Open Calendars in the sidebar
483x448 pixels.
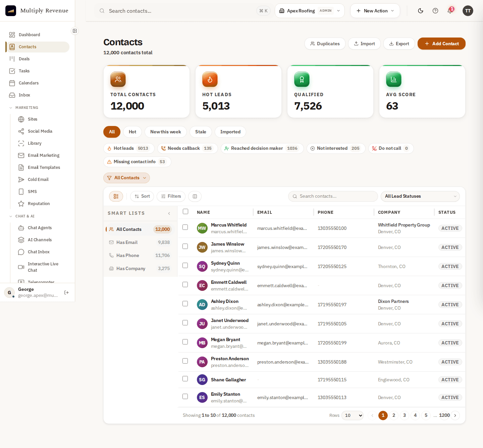coord(37,83)
